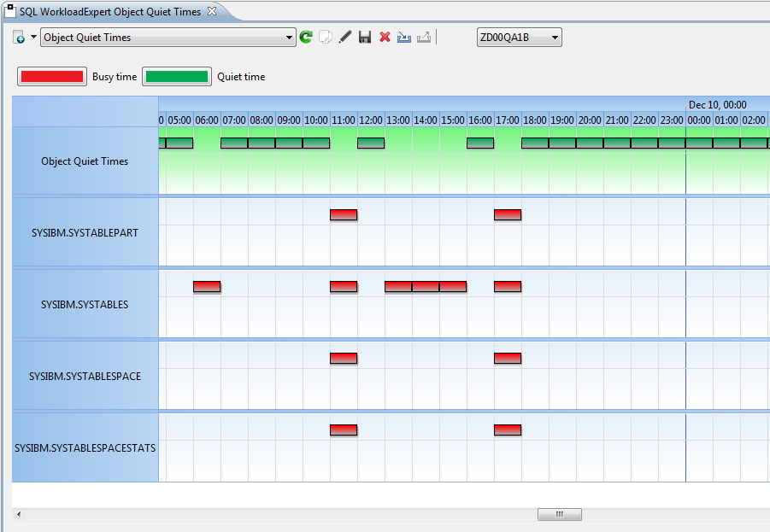Click the new item icon with plus
The height and width of the screenshot is (532, 770).
(x=20, y=38)
